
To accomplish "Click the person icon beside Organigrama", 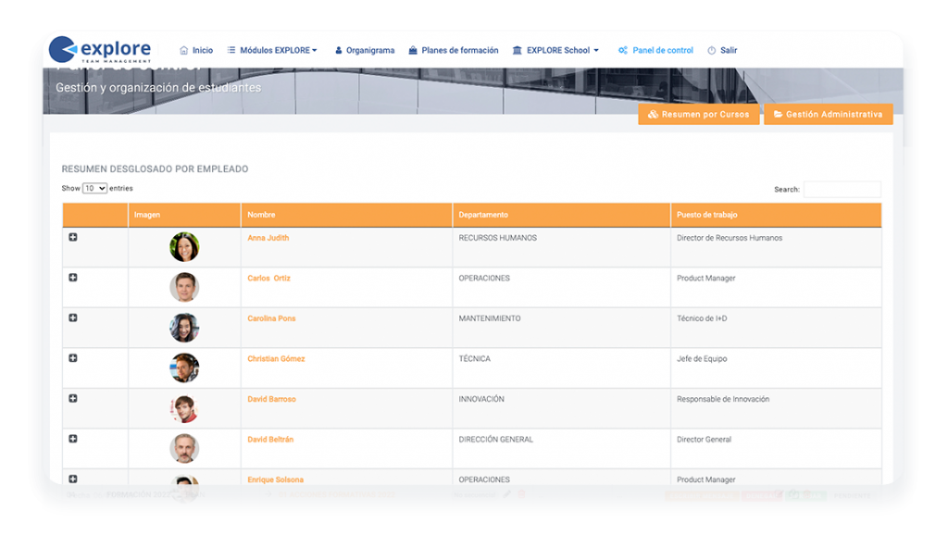I will (338, 50).
